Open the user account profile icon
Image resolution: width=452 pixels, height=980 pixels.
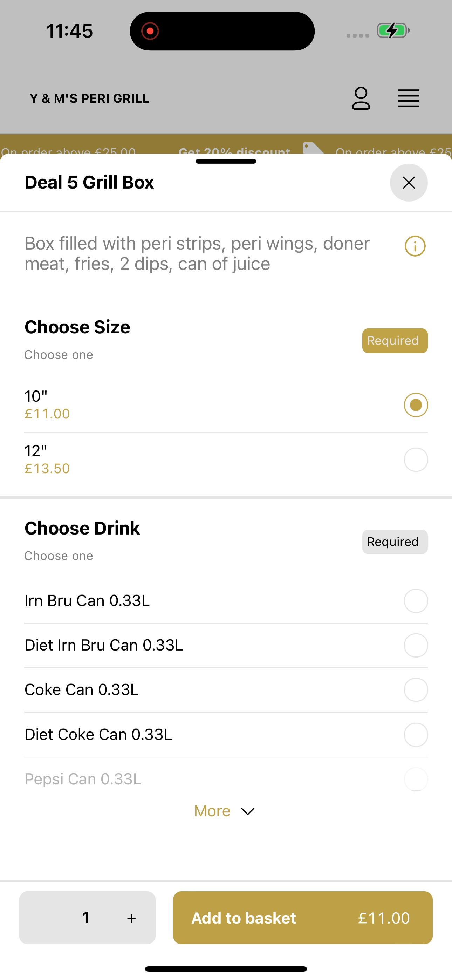pyautogui.click(x=361, y=98)
